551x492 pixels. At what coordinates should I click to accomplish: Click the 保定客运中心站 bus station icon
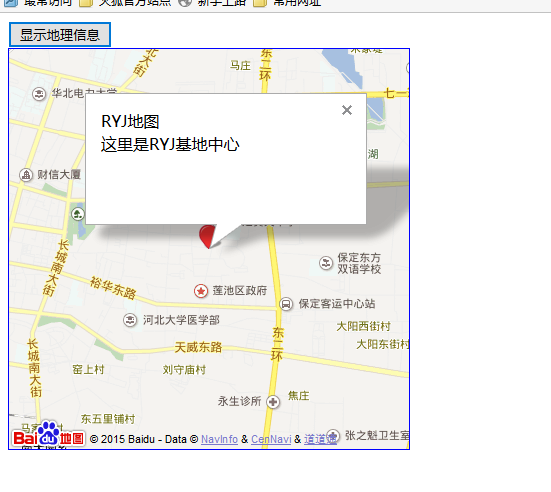pos(286,304)
